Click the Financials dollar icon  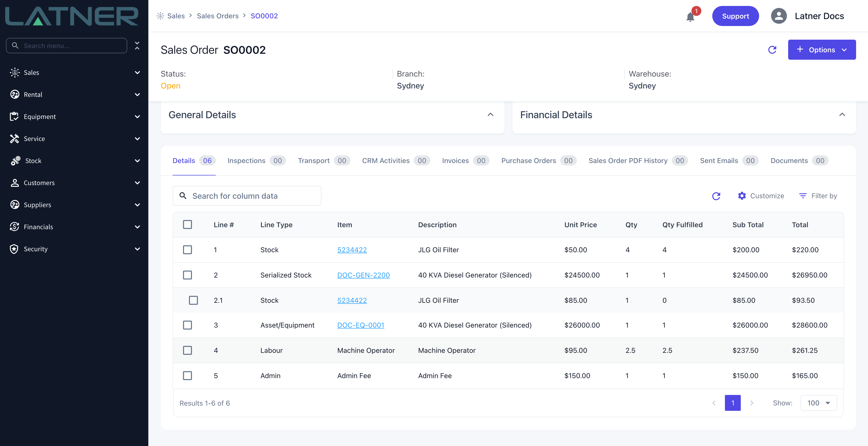(14, 227)
